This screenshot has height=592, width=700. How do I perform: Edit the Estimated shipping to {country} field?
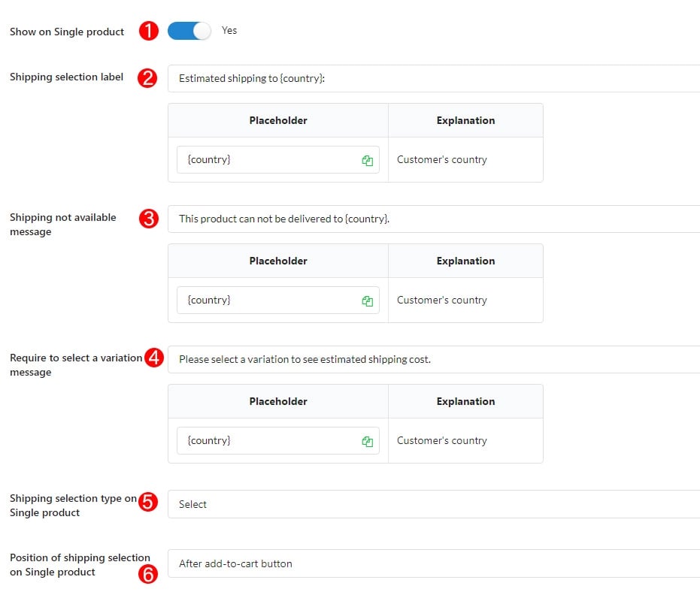434,79
